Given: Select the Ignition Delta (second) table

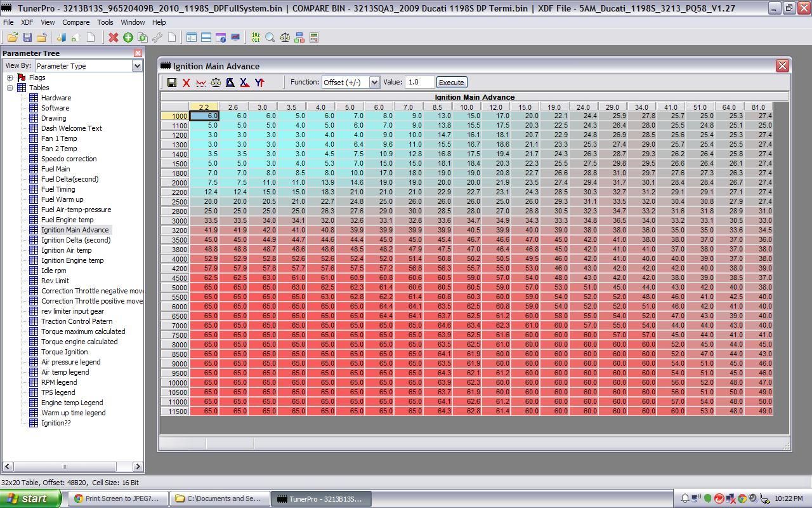Looking at the screenshot, I should pyautogui.click(x=75, y=240).
